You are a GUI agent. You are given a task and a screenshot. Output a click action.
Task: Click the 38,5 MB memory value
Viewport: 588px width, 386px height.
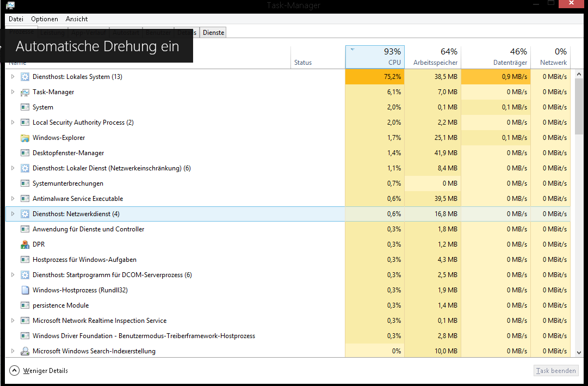pyautogui.click(x=446, y=77)
